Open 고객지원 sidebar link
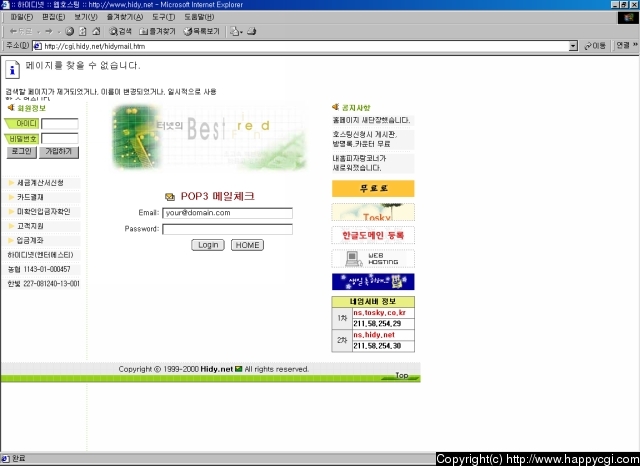The image size is (640, 466). tap(30, 226)
